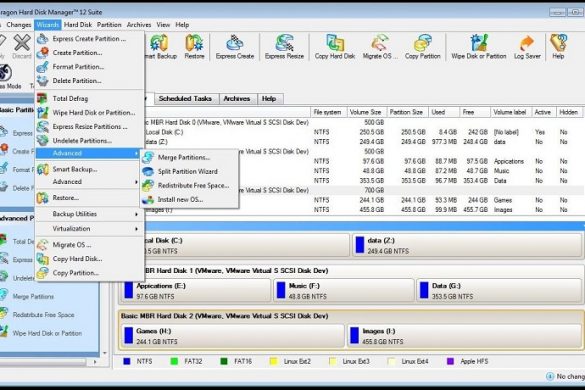This screenshot has width=585, height=390.
Task: Click the File system column header
Action: (x=328, y=112)
